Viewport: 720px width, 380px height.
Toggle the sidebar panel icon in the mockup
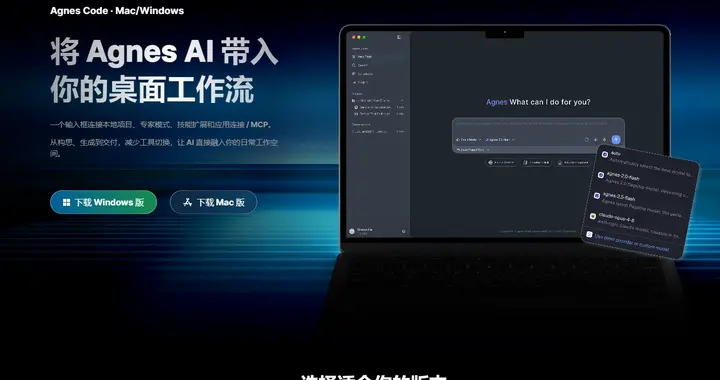(399, 37)
